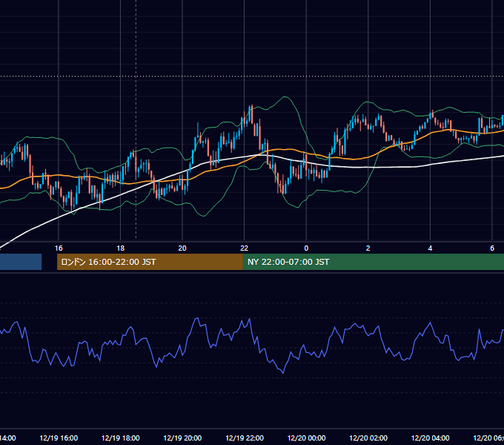Viewport: 504px width, 445px height.
Task: Click the NY 22:00-07:00 JST session bar
Action: point(373,262)
